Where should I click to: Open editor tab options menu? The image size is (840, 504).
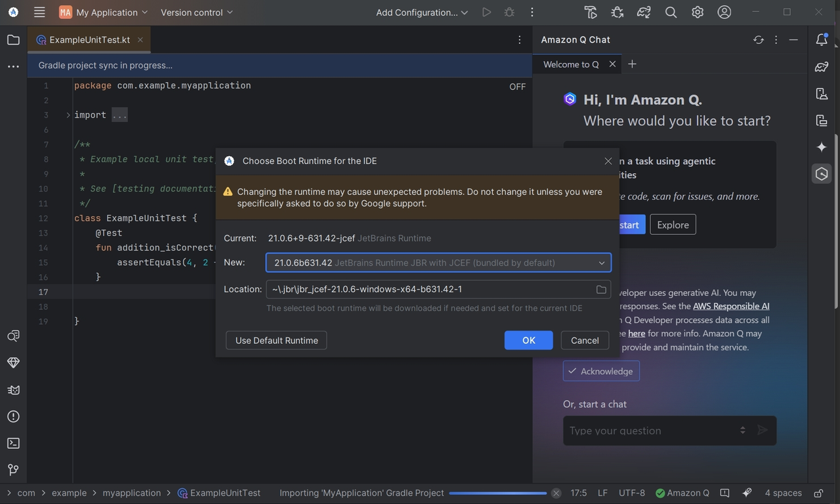pyautogui.click(x=519, y=40)
